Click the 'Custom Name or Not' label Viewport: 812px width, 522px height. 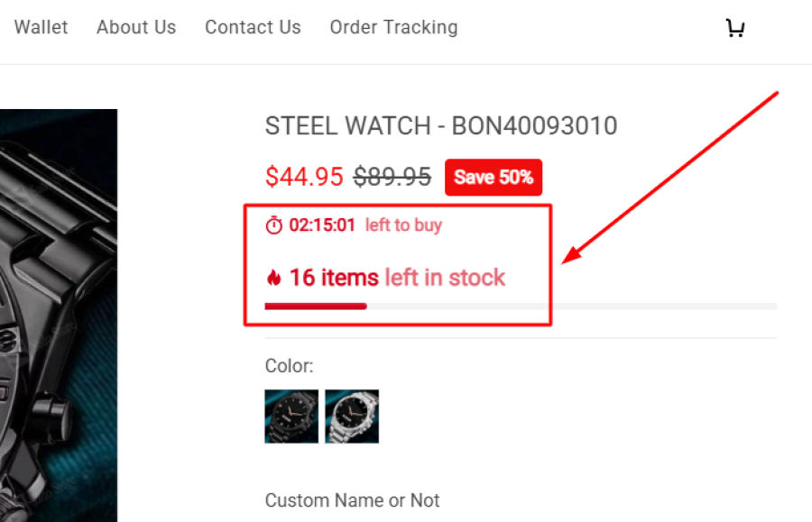[352, 500]
